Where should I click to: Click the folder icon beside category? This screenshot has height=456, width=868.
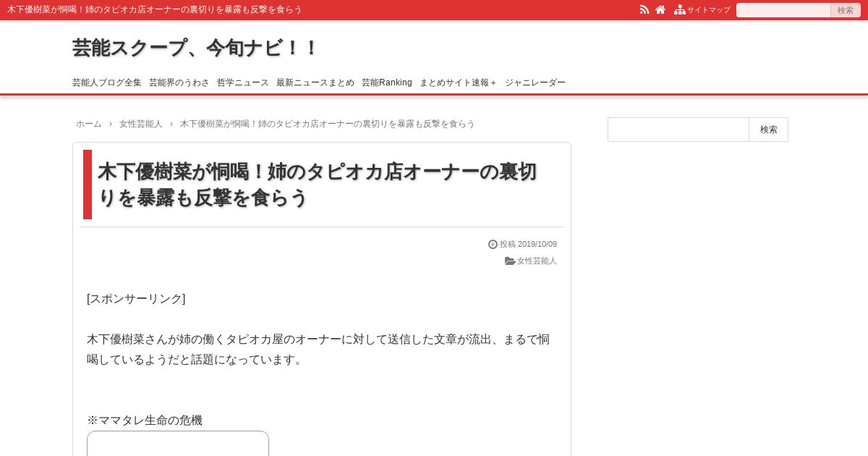[510, 261]
